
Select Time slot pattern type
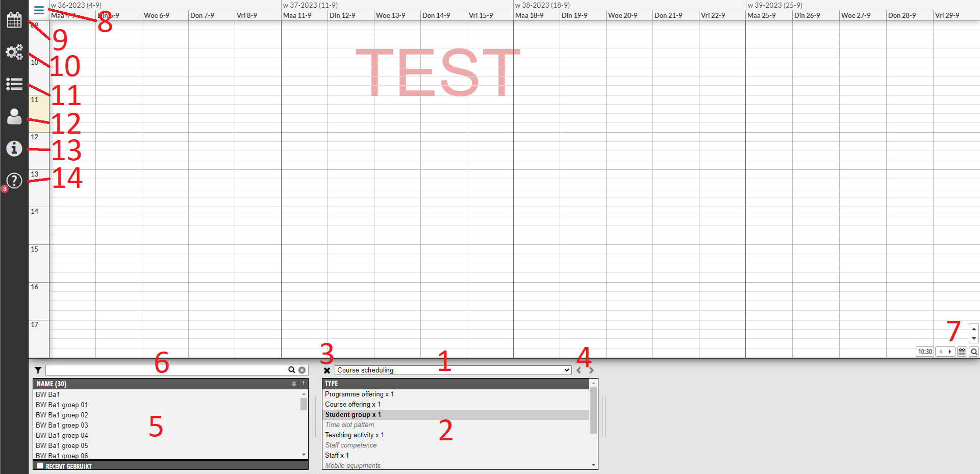coord(456,425)
